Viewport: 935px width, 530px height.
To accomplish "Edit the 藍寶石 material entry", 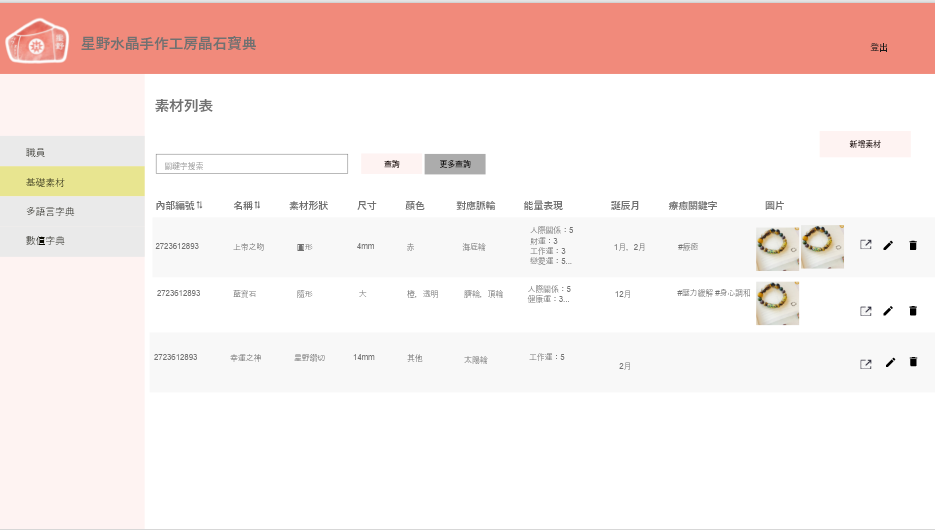I will click(x=888, y=311).
